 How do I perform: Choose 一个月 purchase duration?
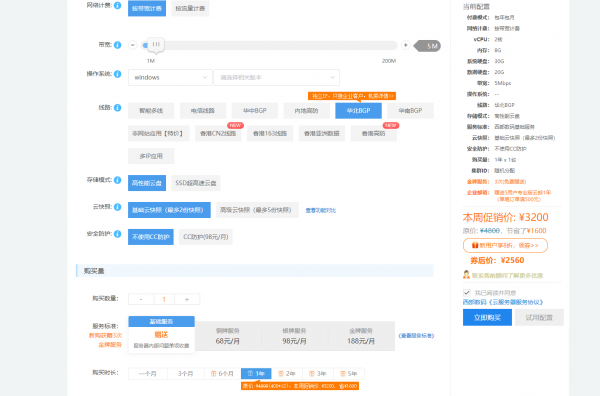click(148, 373)
